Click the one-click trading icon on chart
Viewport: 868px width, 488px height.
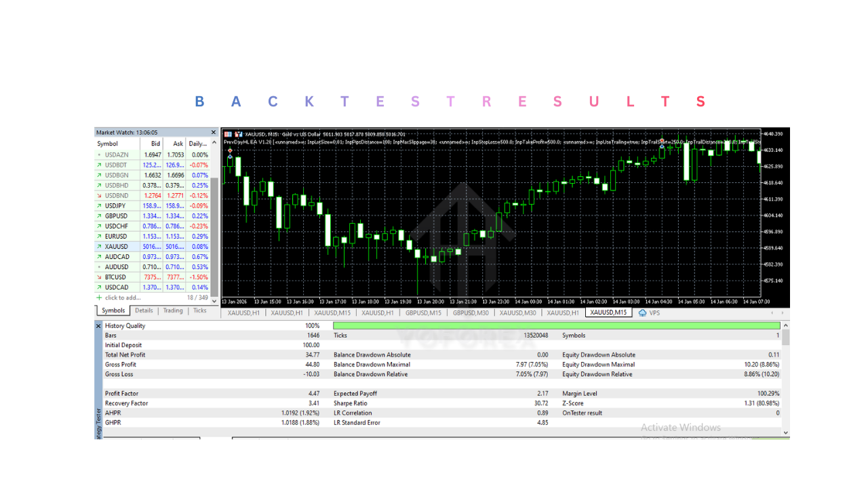click(x=227, y=134)
